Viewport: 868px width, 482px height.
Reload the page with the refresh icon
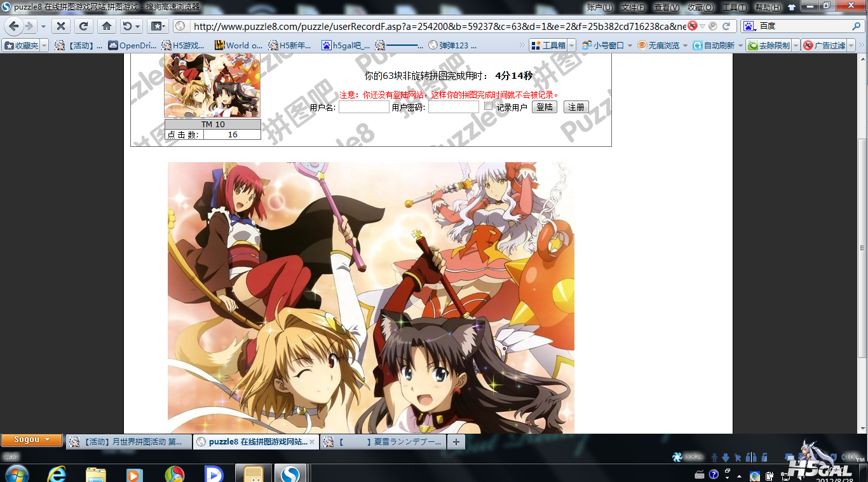[83, 26]
